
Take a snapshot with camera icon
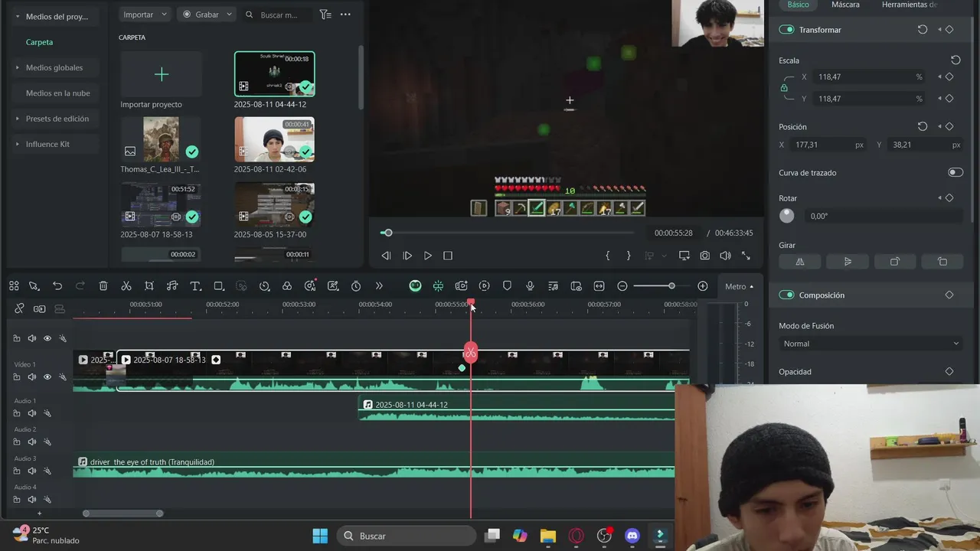click(704, 256)
